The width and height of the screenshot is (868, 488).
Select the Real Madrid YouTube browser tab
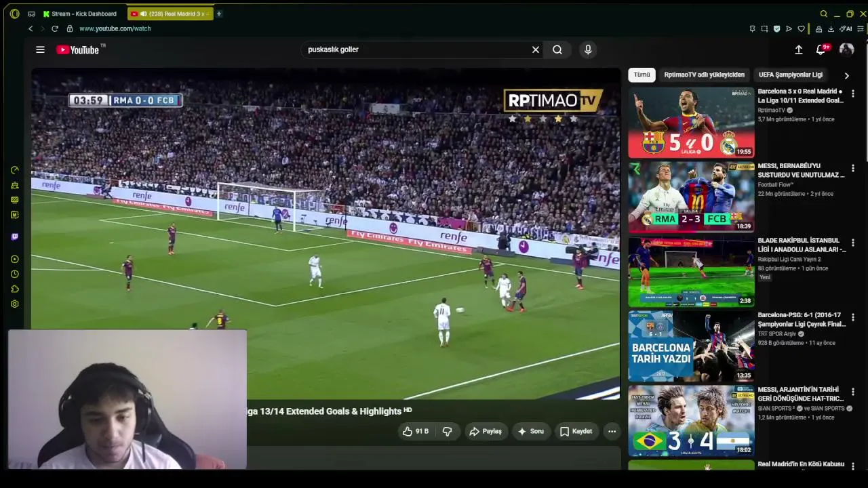coord(170,14)
